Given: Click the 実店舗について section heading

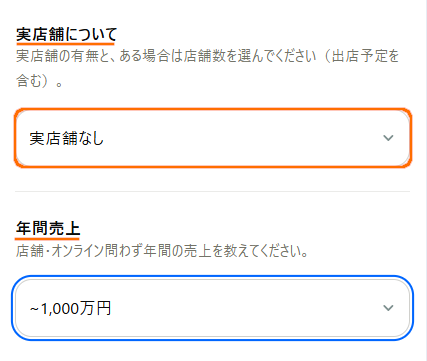Looking at the screenshot, I should click(x=66, y=34).
